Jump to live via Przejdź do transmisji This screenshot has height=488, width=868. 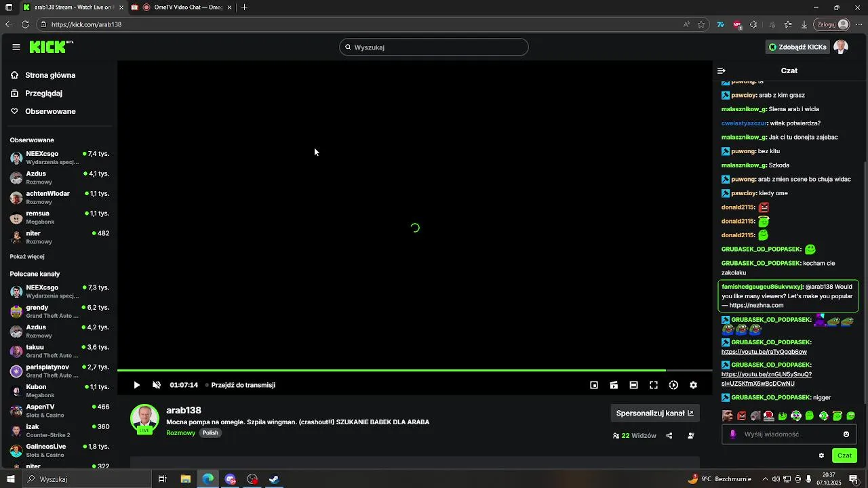[x=243, y=385]
